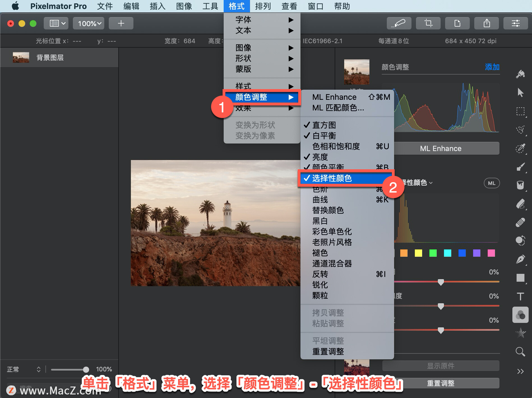Pick the green selective color swatch
The height and width of the screenshot is (398, 532).
[433, 253]
